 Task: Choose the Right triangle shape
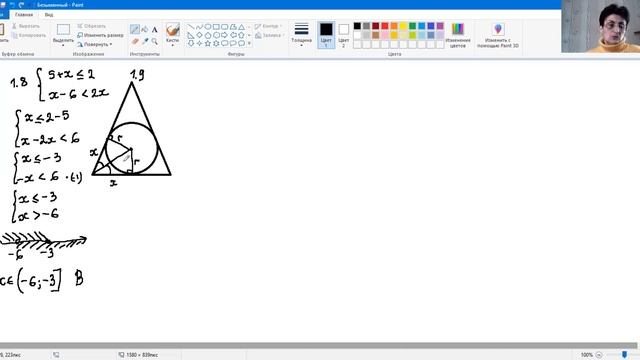click(x=191, y=35)
